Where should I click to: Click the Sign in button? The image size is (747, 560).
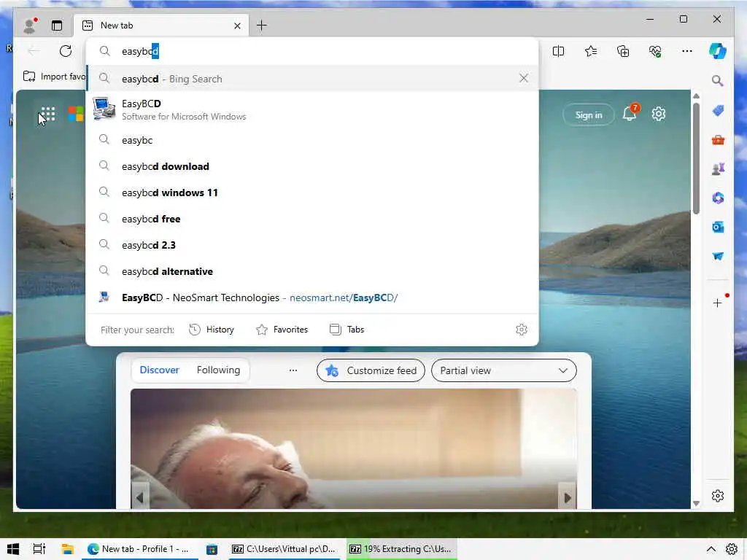(589, 114)
